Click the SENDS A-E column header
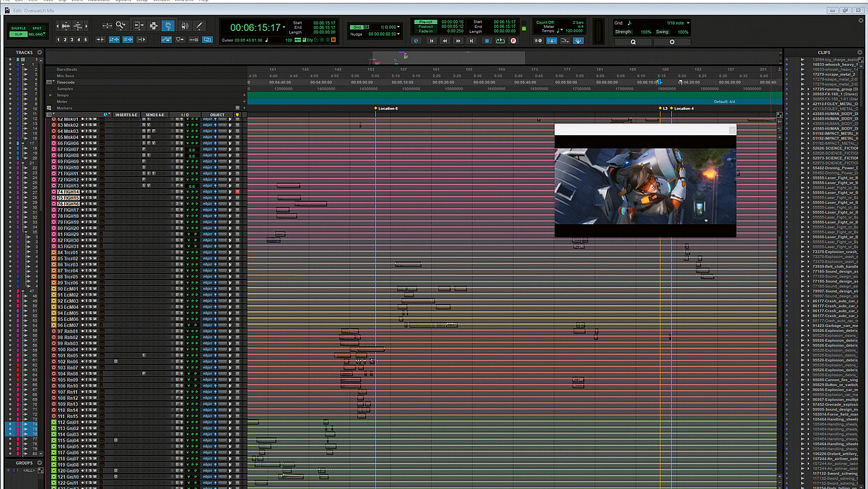Viewport: 868px width, 489px height. pyautogui.click(x=155, y=114)
